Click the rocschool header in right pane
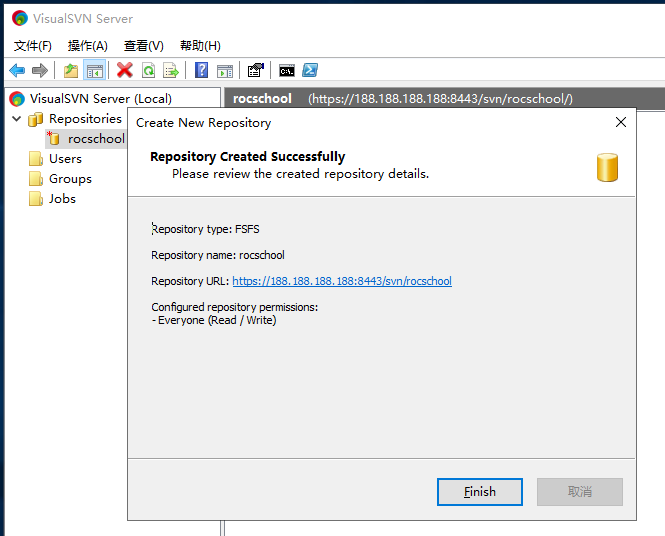 point(262,98)
